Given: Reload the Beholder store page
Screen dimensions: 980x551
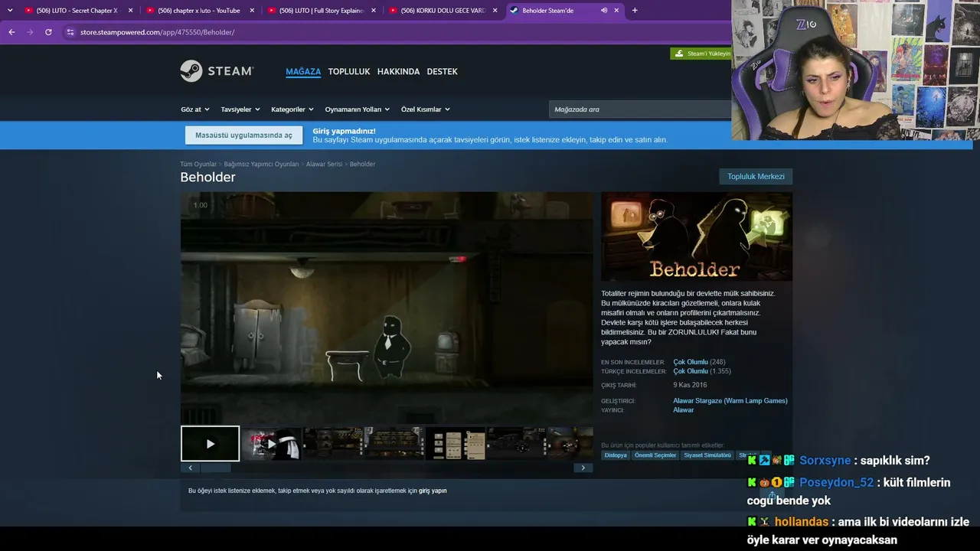Looking at the screenshot, I should (x=48, y=32).
